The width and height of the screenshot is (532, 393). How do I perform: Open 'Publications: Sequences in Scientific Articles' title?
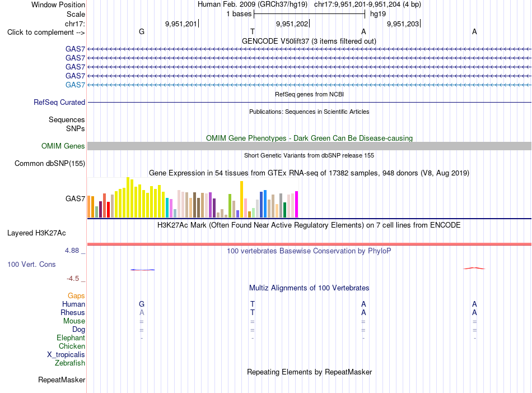coord(309,112)
